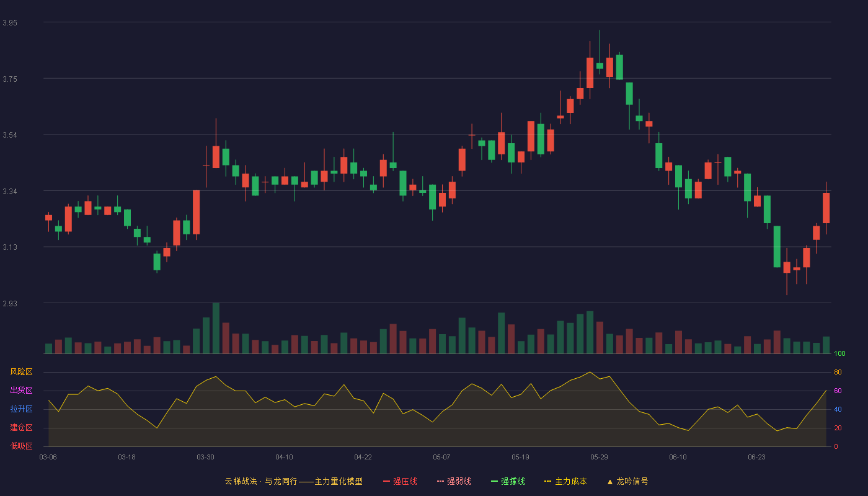Click the 建仓区 zone label
This screenshot has width=868, height=496.
21,428
